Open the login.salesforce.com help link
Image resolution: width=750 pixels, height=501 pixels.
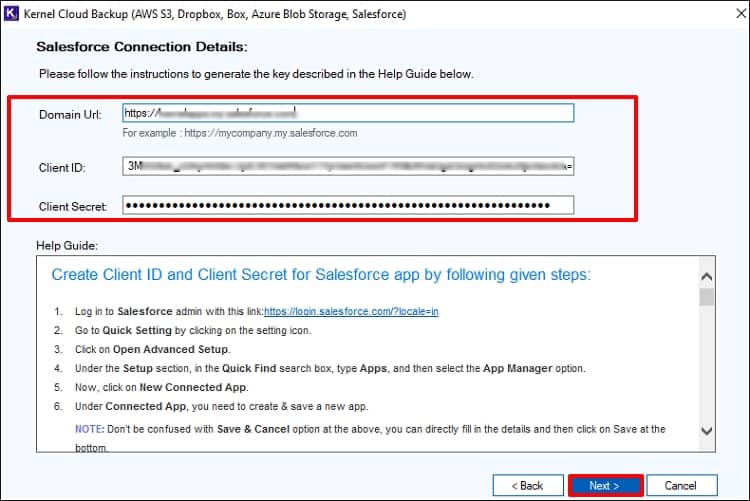coord(351,312)
